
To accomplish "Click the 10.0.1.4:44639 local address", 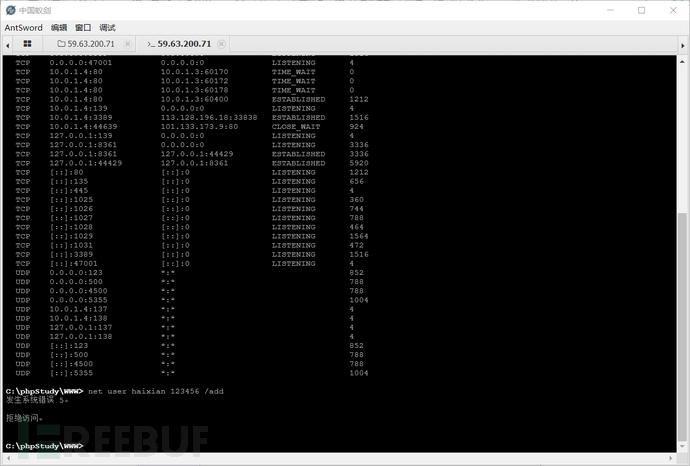I will [x=83, y=127].
